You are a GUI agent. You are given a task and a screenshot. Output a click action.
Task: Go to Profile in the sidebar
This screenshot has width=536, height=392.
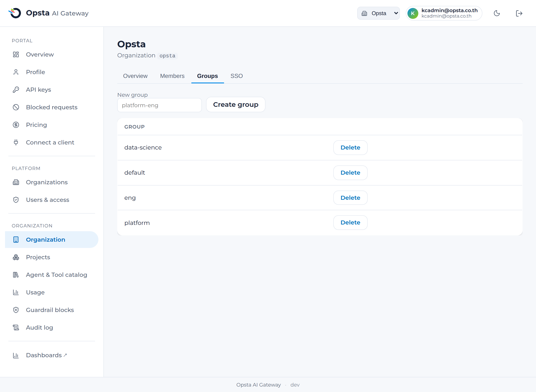click(52, 72)
